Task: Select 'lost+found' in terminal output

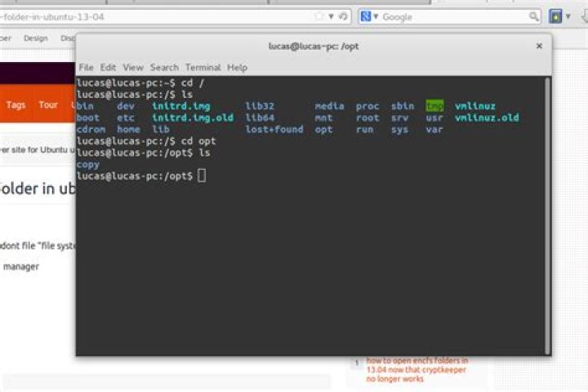Action: pos(274,129)
